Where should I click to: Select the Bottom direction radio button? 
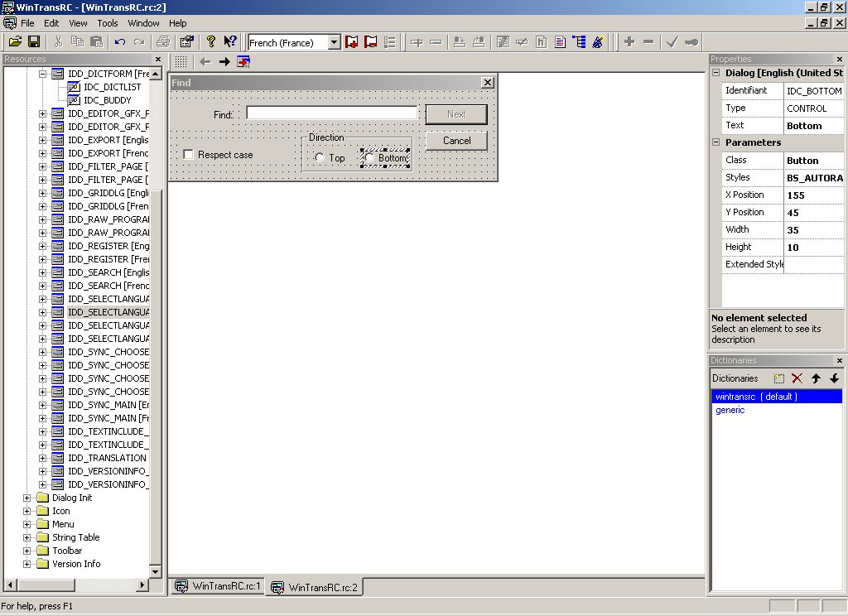point(369,158)
